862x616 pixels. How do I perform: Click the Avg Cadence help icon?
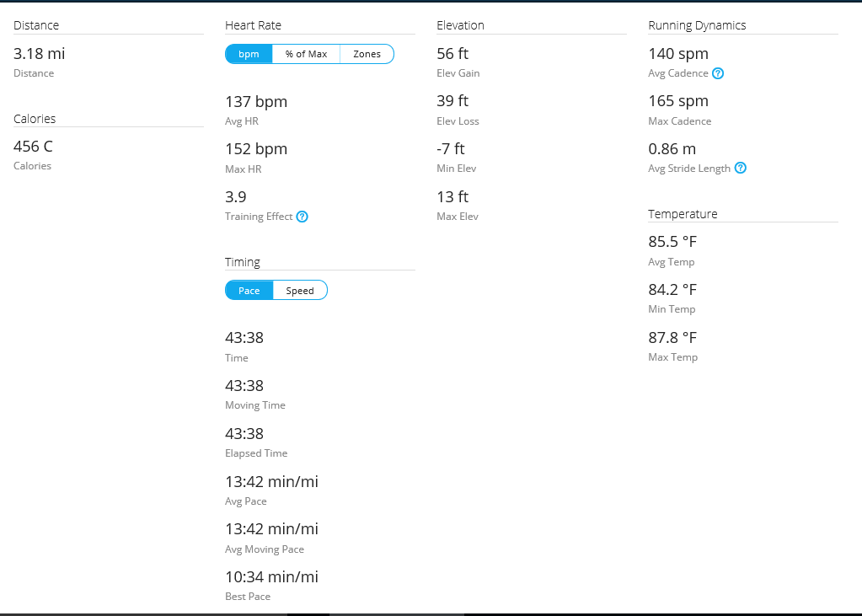click(718, 73)
